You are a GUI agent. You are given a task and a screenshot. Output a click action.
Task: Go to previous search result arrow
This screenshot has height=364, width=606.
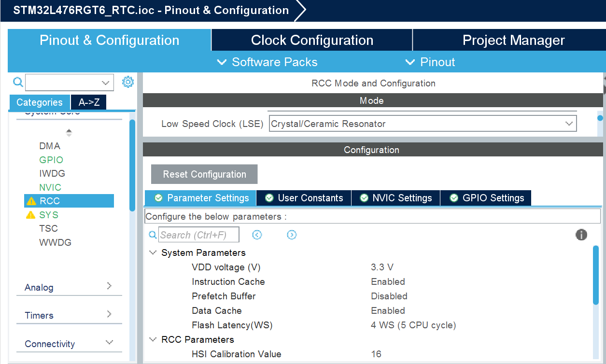257,235
